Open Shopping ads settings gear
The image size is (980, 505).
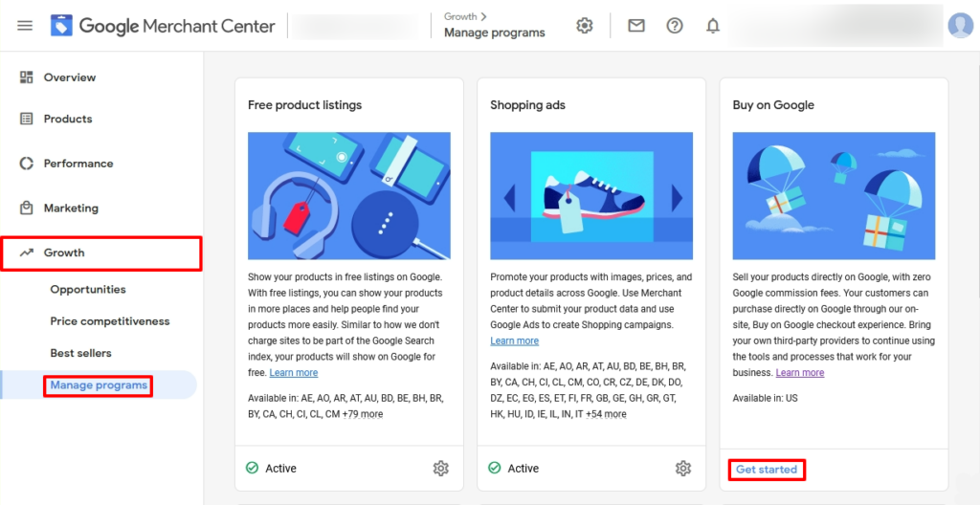pos(683,468)
